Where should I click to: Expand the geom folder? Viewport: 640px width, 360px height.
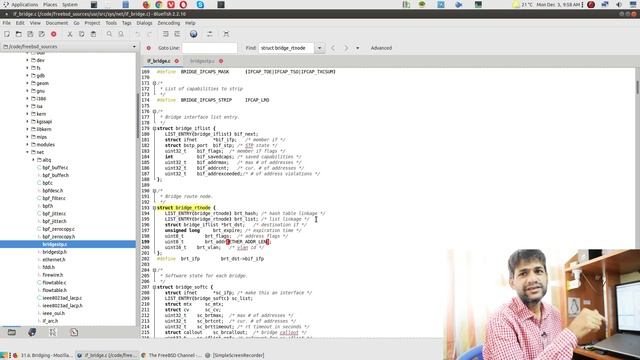coord(27,83)
